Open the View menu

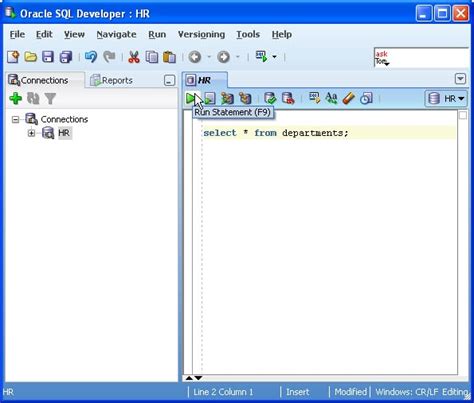tap(74, 34)
